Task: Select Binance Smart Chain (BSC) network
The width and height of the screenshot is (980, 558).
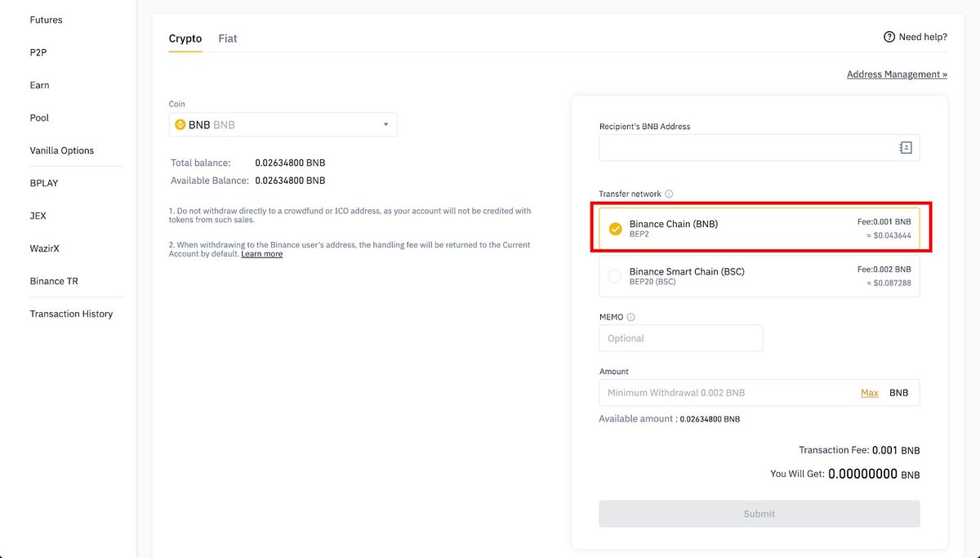Action: (759, 277)
